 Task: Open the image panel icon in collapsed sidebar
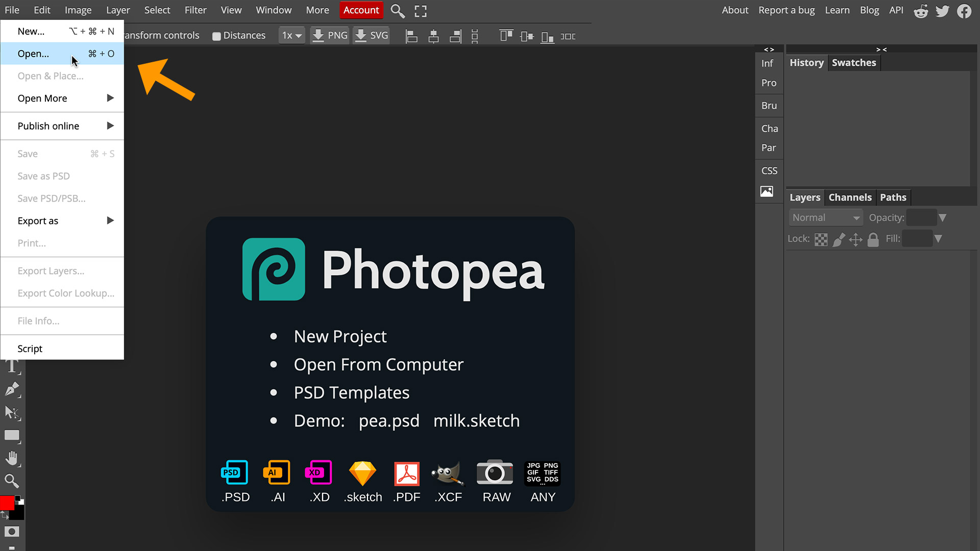click(767, 191)
